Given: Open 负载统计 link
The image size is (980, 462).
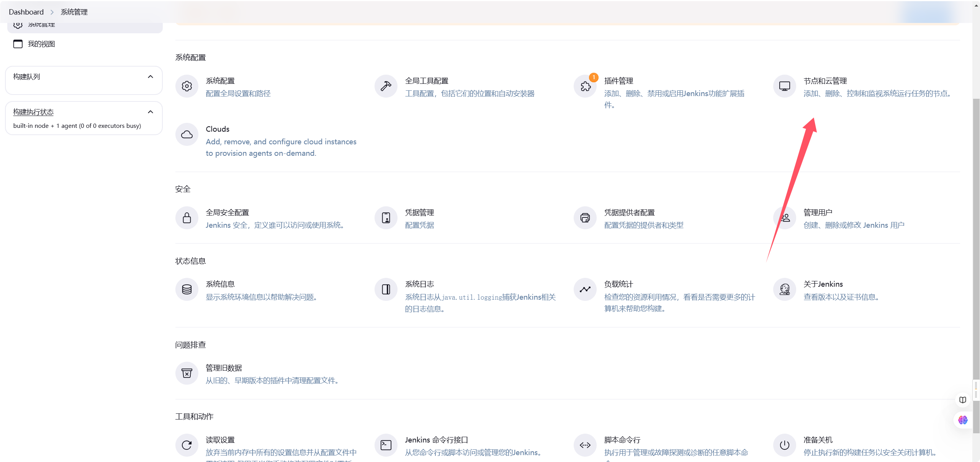Looking at the screenshot, I should [618, 284].
